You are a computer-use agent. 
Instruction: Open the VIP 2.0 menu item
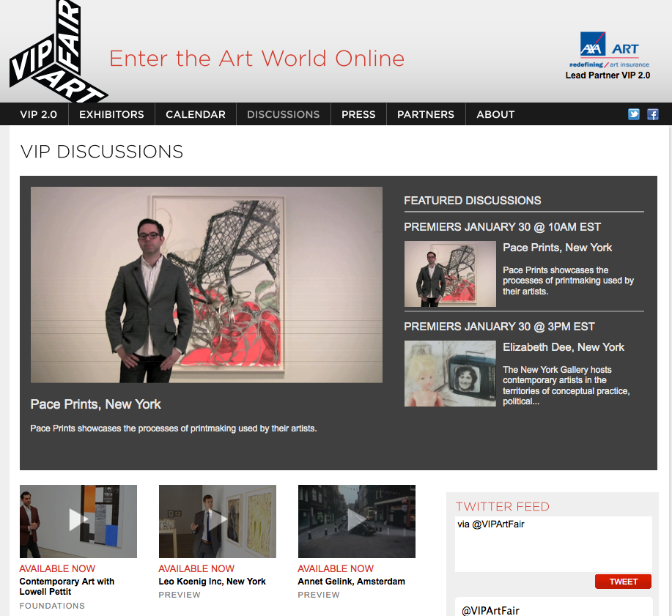coord(38,114)
